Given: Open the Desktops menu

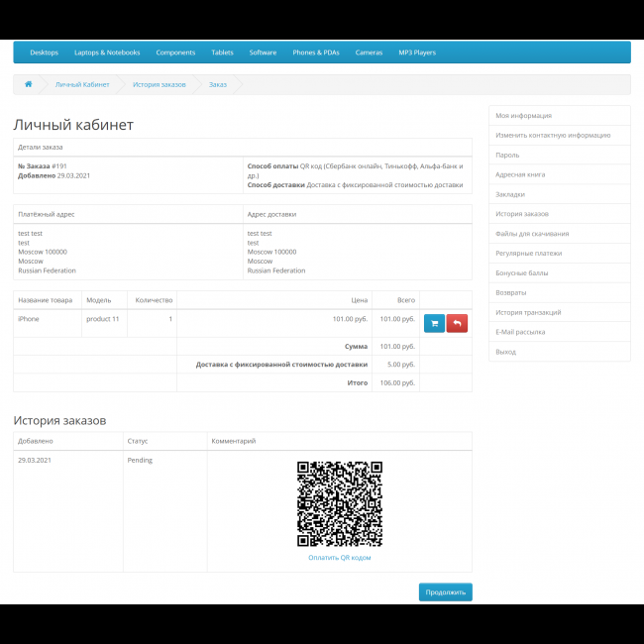Looking at the screenshot, I should (x=44, y=53).
